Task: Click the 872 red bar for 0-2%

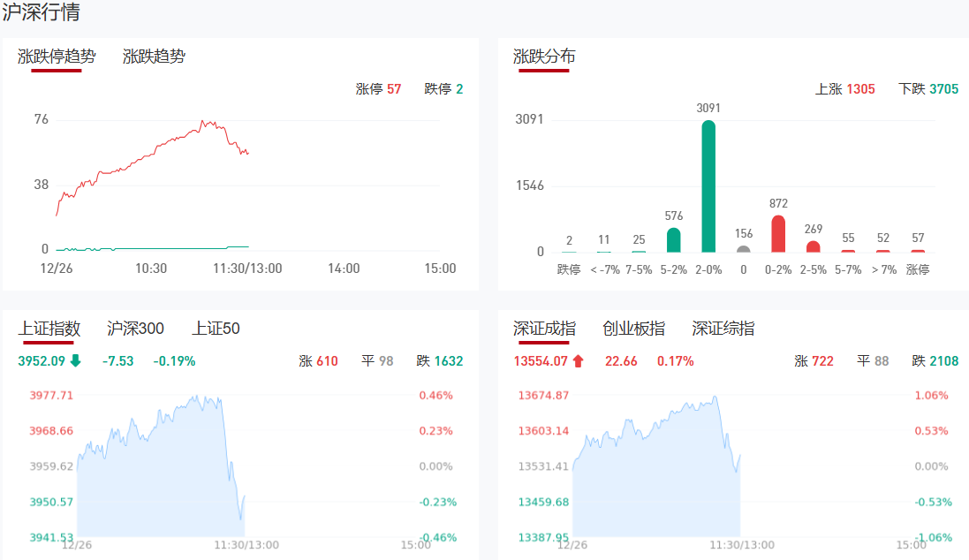Action: click(778, 234)
